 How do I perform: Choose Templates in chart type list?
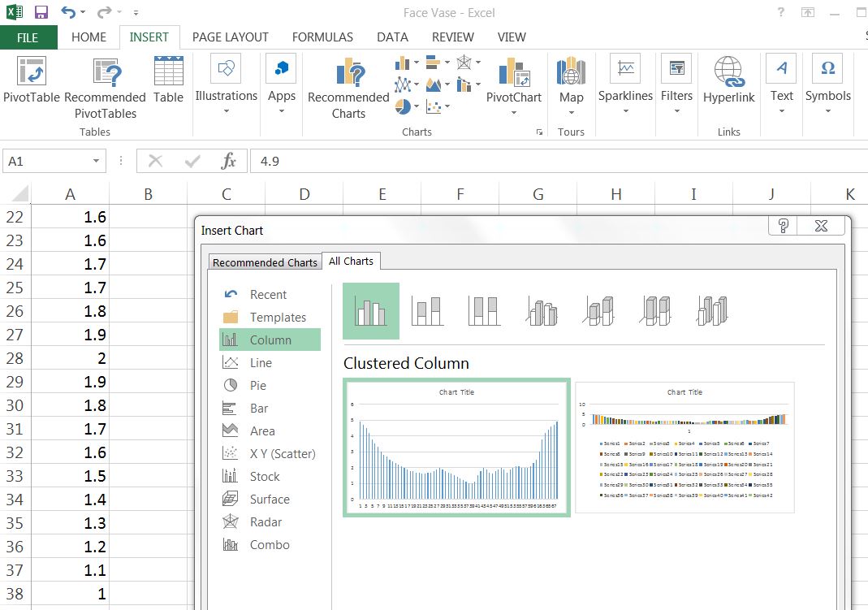point(270,317)
